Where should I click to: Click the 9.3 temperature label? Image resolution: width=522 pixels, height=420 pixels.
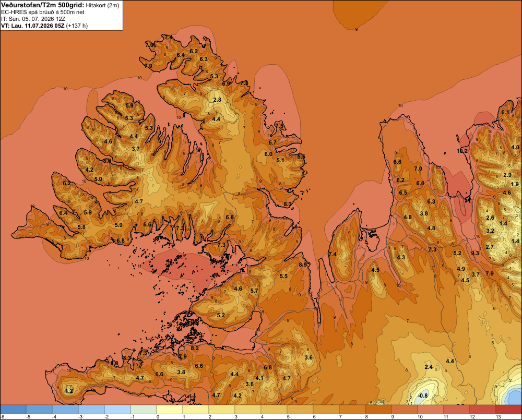point(475,253)
